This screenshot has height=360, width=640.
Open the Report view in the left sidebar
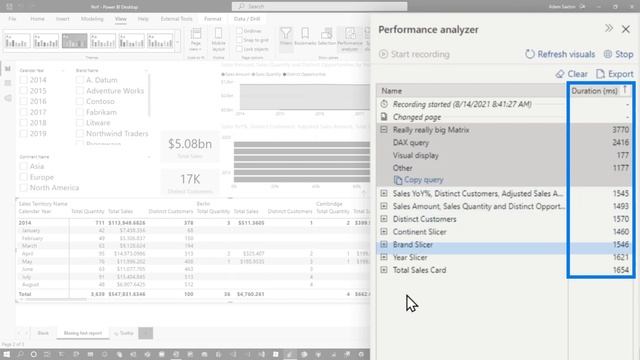click(x=8, y=69)
